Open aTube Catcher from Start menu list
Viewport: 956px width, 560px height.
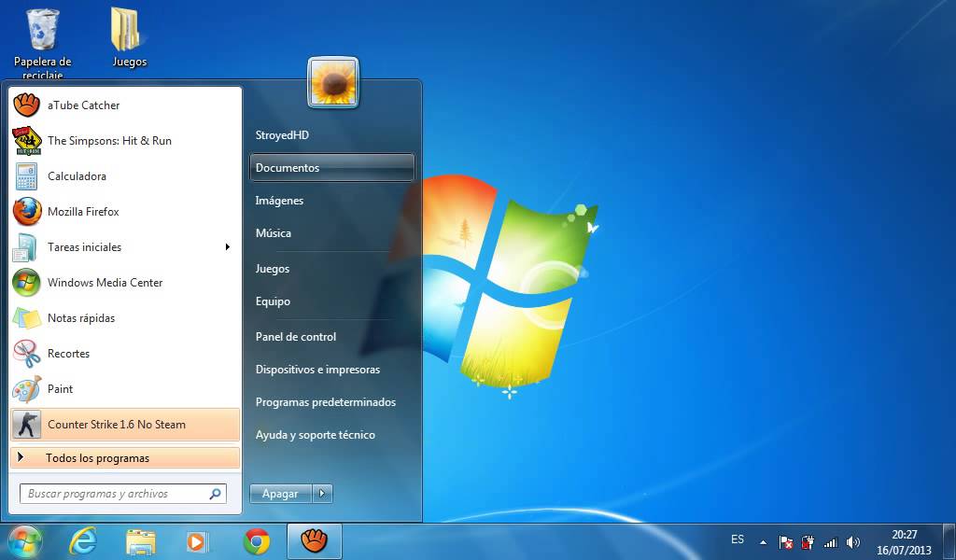coord(126,105)
